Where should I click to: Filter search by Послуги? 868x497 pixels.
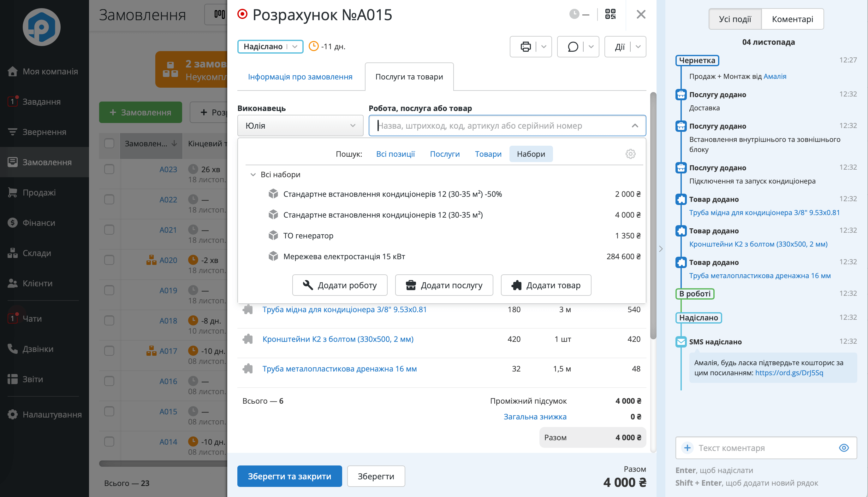coord(444,154)
